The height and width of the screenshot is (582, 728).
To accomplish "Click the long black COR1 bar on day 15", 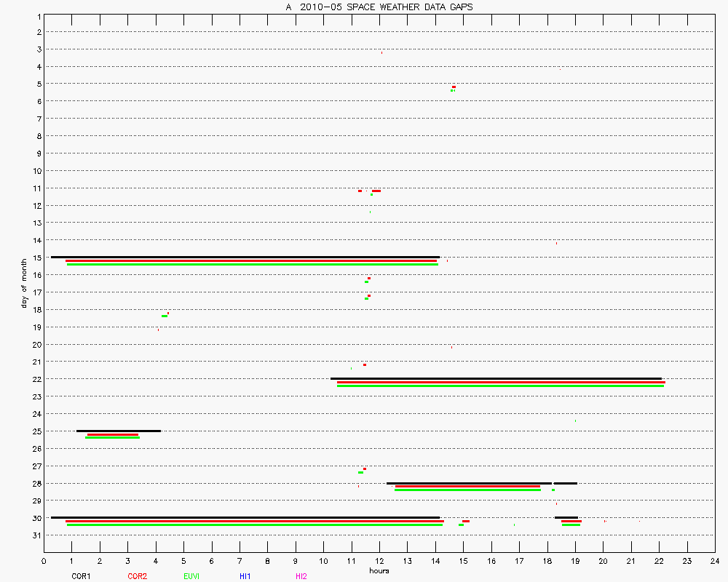I will click(x=245, y=257).
